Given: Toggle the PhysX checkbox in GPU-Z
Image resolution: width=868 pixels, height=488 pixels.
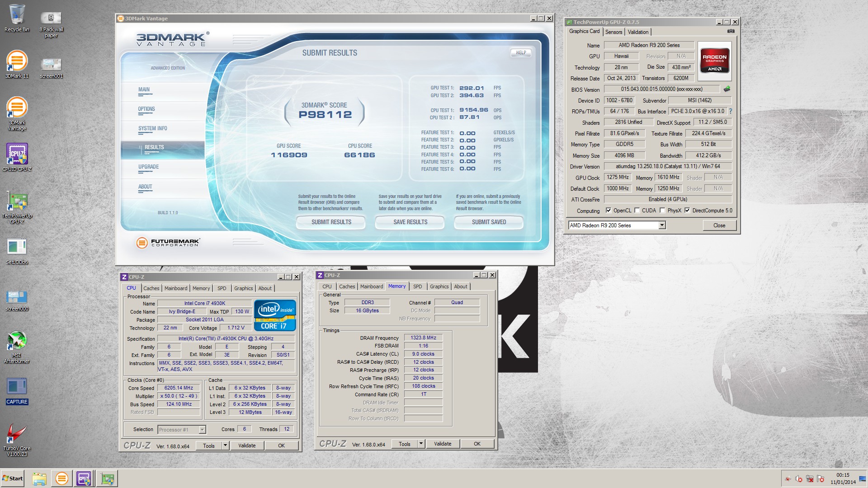Looking at the screenshot, I should coord(662,211).
